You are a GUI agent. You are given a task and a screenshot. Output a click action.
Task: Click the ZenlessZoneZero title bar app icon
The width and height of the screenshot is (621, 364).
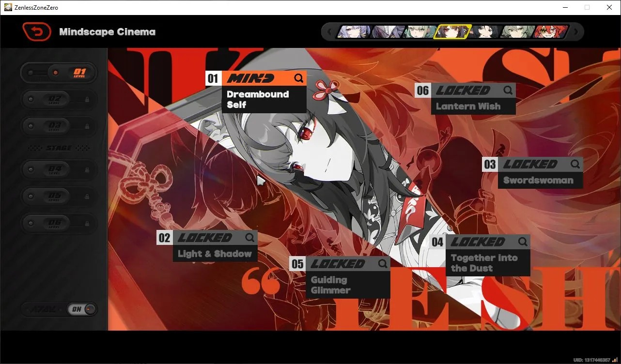click(x=8, y=7)
